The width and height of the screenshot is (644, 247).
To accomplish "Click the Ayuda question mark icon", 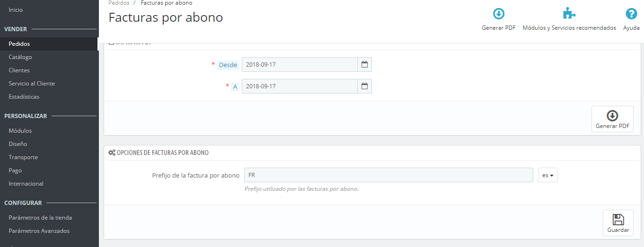I will pos(631,14).
